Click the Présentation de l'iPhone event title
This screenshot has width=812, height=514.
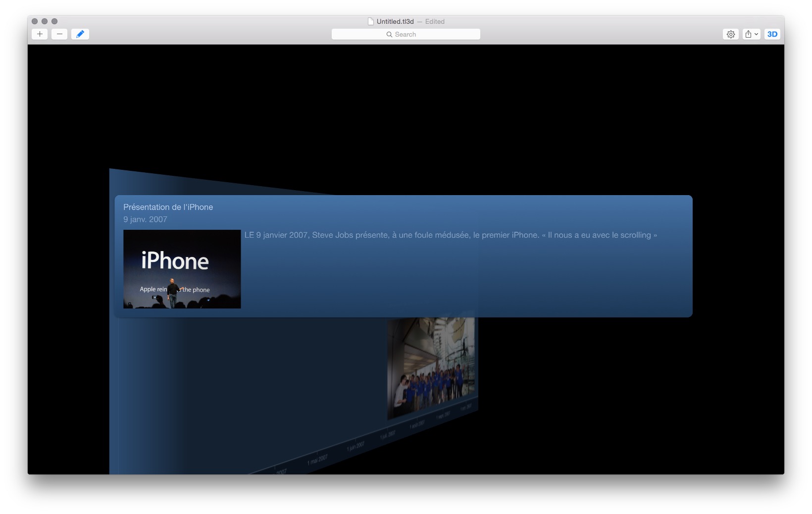click(x=168, y=207)
